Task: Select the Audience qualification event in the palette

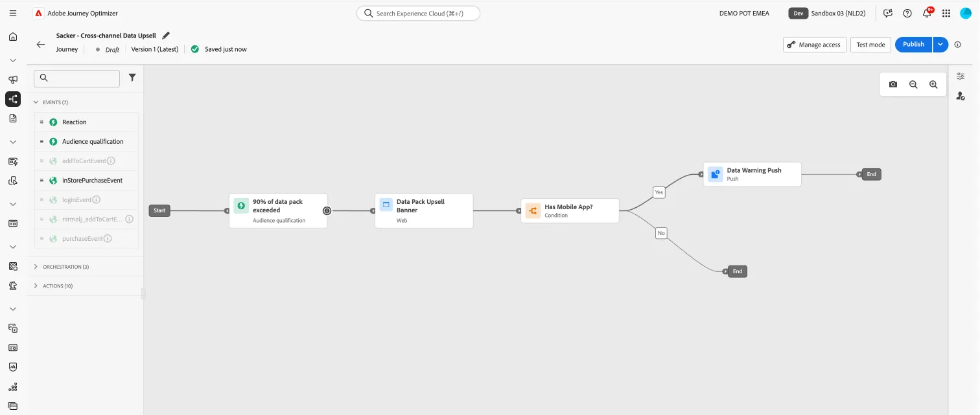Action: point(86,142)
